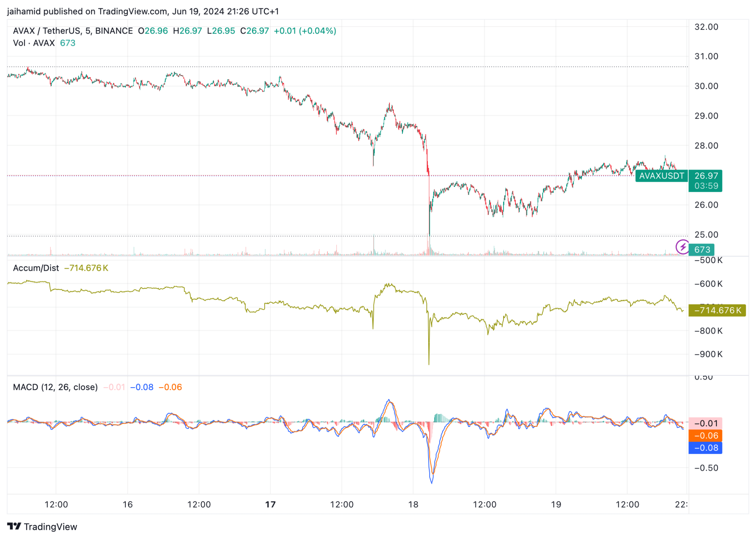Select the AVAX / TetherUS symbol title
Image resolution: width=756 pixels, height=539 pixels.
[73, 31]
